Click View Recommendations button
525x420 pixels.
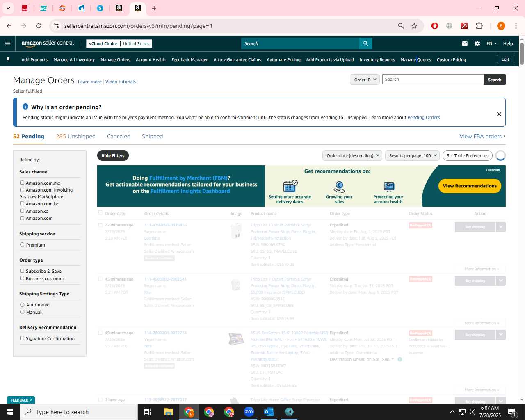tap(470, 186)
